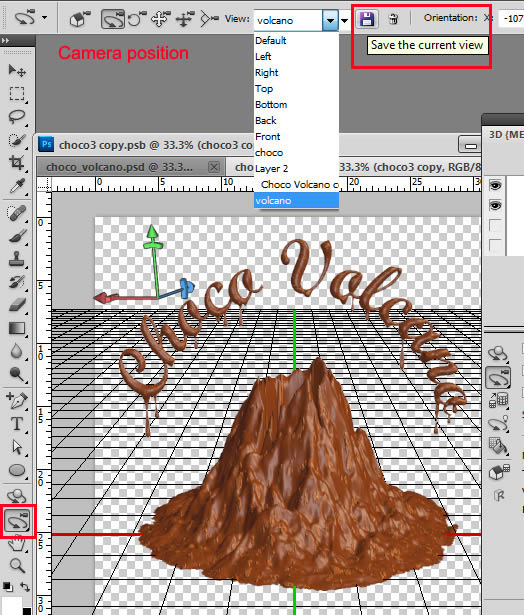524x615 pixels.
Task: Swap foreground and background colors
Action: (x=25, y=587)
